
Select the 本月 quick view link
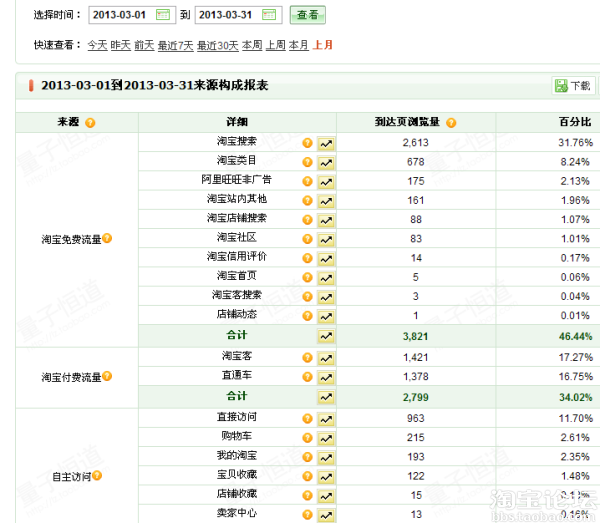point(298,45)
